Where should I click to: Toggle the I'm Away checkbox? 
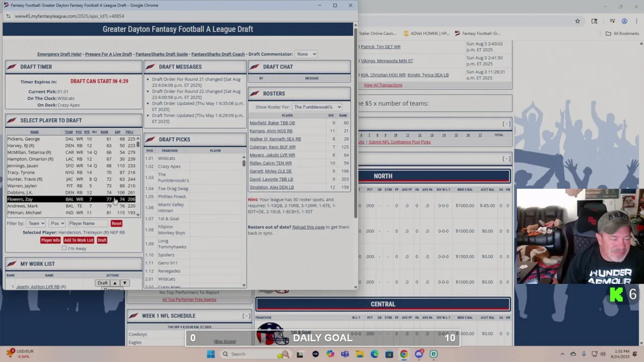click(x=64, y=248)
